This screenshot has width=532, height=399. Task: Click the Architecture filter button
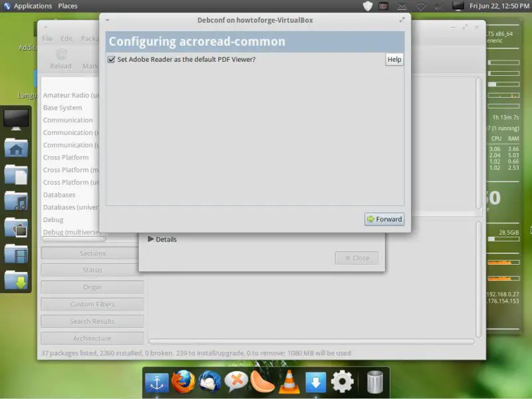92,338
